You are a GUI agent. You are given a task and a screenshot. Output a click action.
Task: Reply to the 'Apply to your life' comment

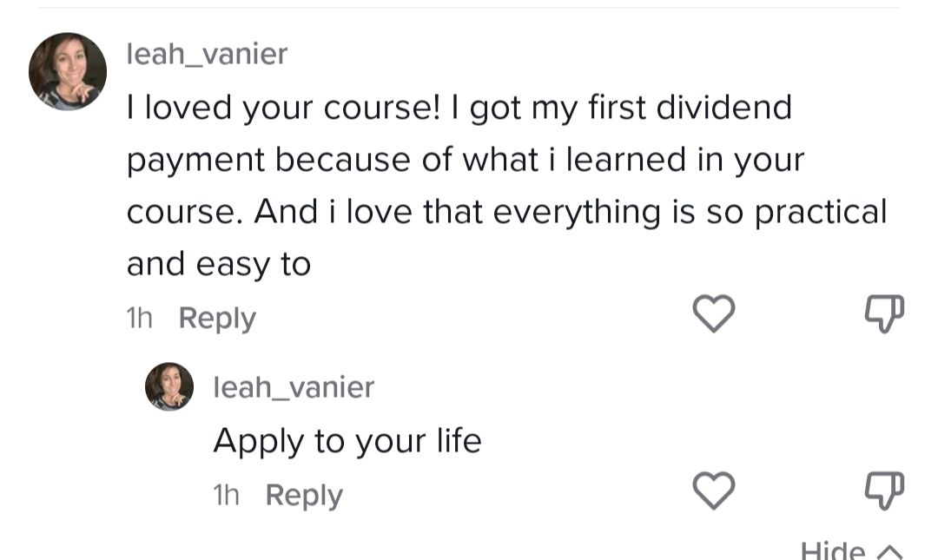pyautogui.click(x=304, y=495)
